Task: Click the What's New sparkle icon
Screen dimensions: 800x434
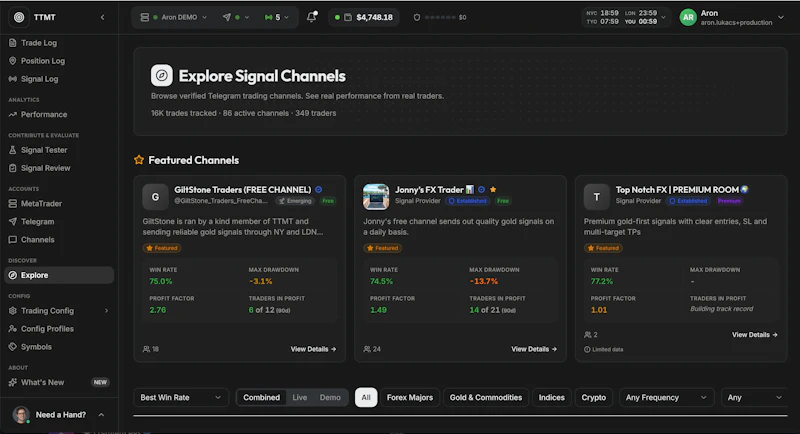Action: tap(13, 382)
